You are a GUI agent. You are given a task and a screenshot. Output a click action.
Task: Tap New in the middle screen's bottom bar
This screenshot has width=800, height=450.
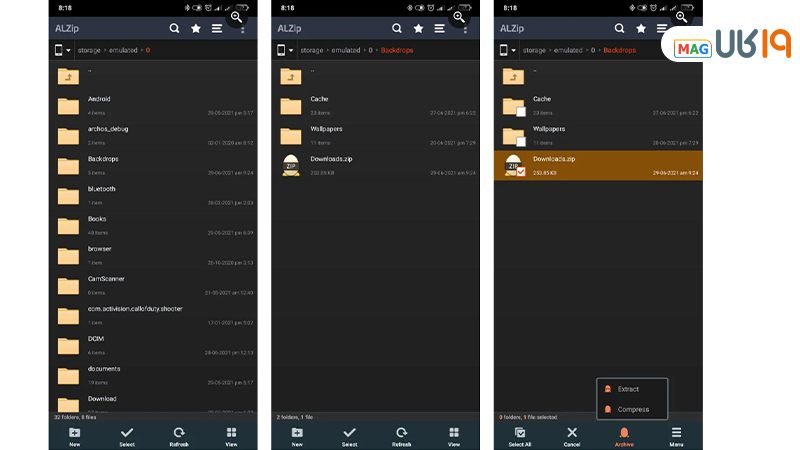tap(297, 436)
